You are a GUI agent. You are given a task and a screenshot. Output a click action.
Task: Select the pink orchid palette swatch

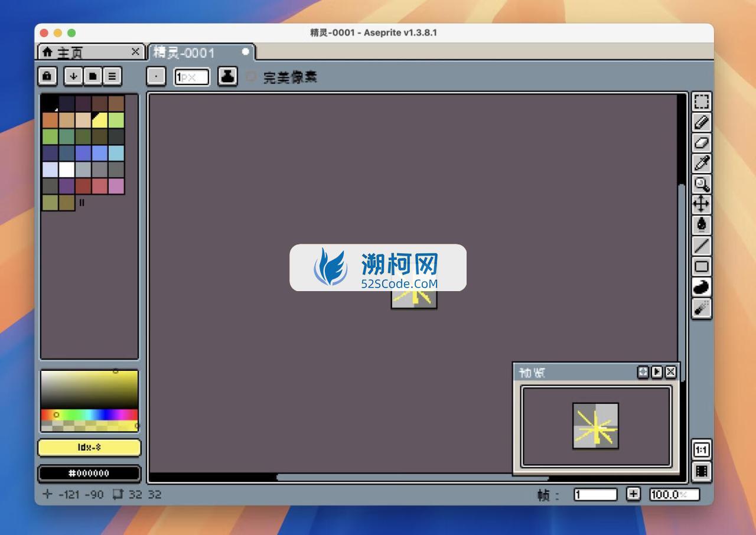click(116, 186)
